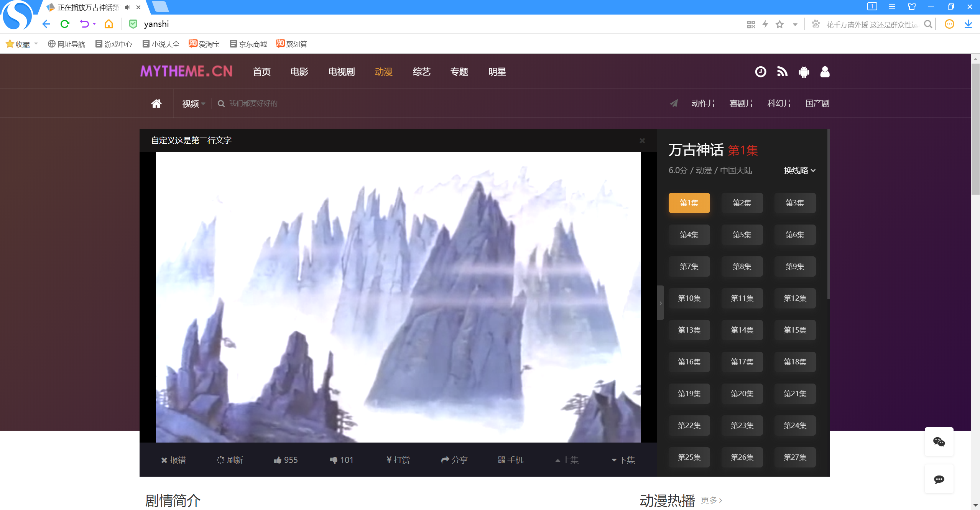Image resolution: width=980 pixels, height=510 pixels.
Task: Expand the 收藏 bookmarks dropdown arrow
Action: click(x=36, y=44)
